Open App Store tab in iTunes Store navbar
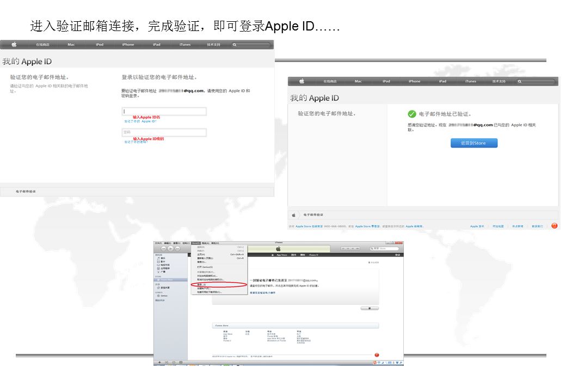 tap(281, 255)
